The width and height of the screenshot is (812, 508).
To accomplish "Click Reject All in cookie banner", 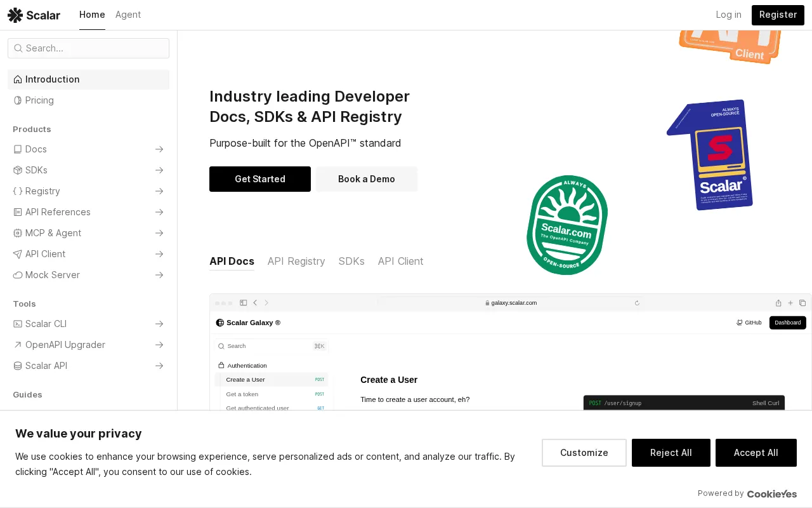I will tap(671, 453).
